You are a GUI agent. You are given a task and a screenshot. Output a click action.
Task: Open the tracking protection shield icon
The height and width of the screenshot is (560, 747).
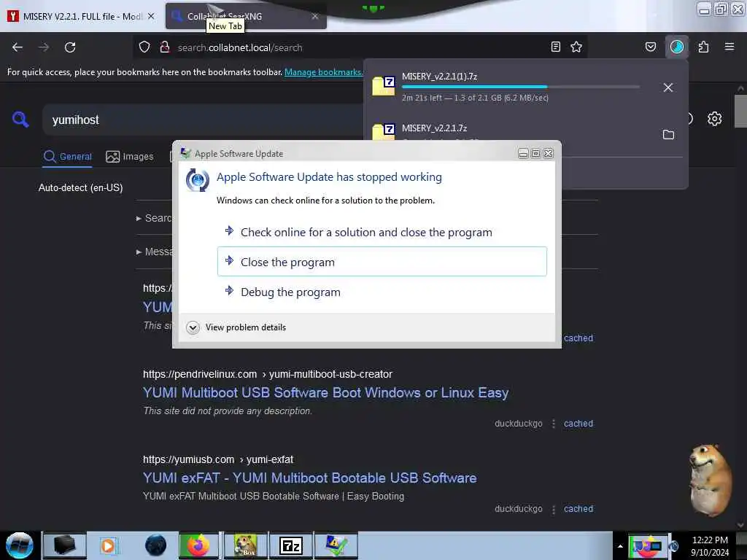[144, 47]
